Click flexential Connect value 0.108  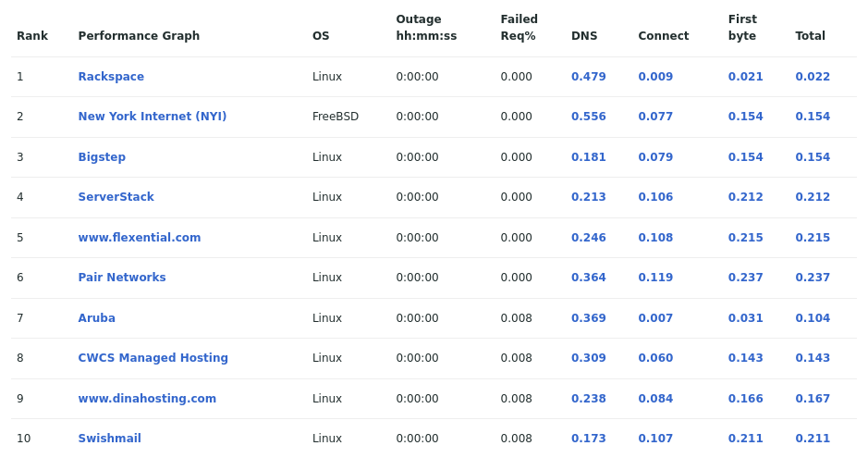pos(655,238)
